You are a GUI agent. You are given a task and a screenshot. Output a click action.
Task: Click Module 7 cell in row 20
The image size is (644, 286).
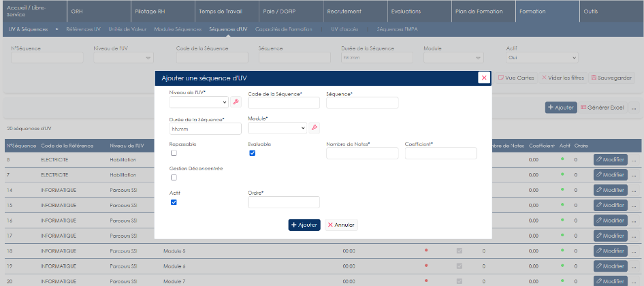click(174, 281)
